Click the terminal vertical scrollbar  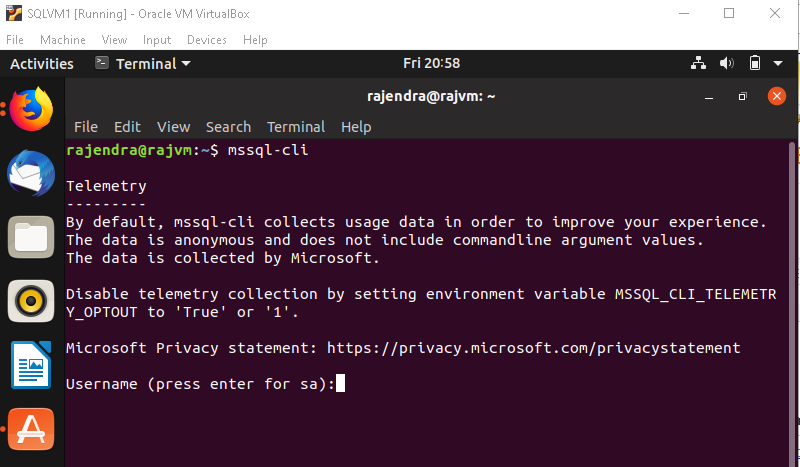(794, 300)
